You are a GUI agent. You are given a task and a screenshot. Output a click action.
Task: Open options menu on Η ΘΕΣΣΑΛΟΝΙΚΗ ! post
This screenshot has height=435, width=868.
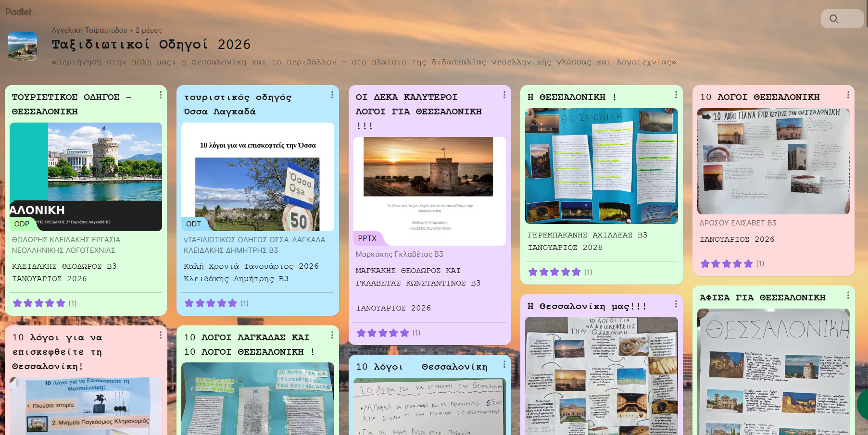[x=676, y=95]
